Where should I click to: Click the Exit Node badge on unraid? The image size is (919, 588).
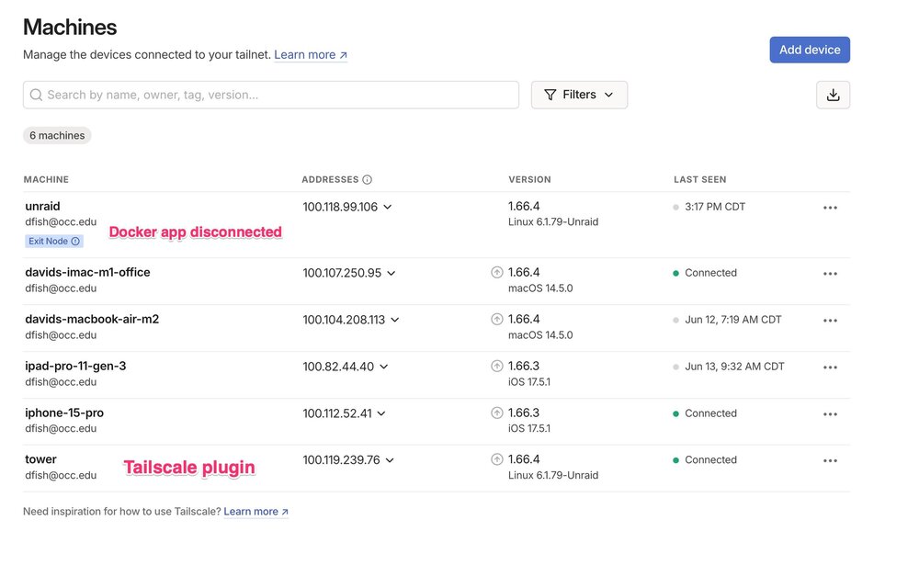(54, 242)
